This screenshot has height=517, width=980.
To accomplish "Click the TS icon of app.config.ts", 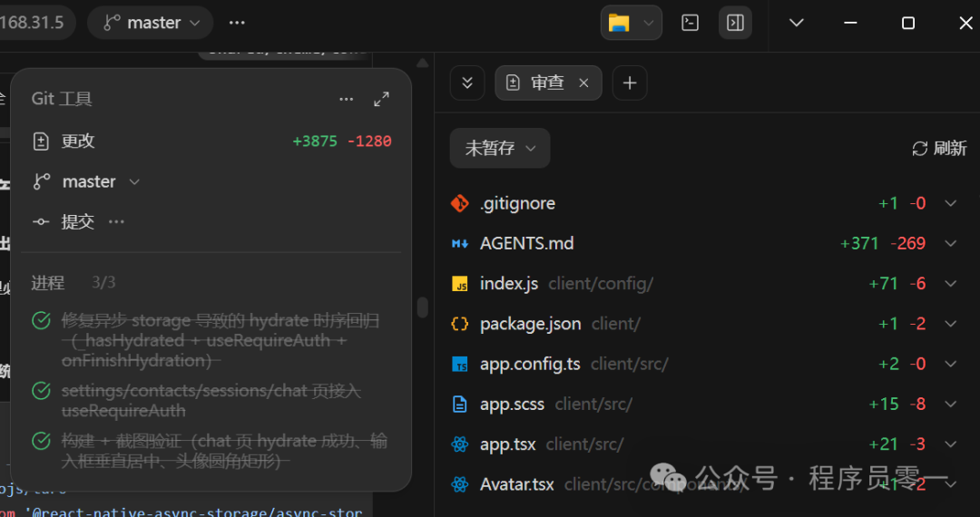I will point(460,364).
